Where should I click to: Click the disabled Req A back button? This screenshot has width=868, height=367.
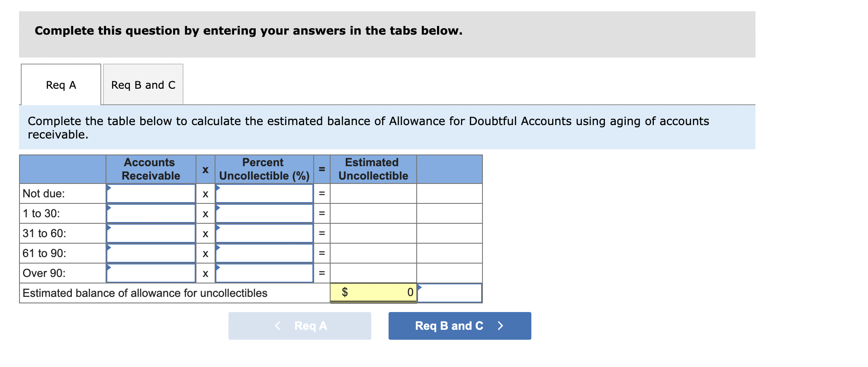pyautogui.click(x=299, y=326)
